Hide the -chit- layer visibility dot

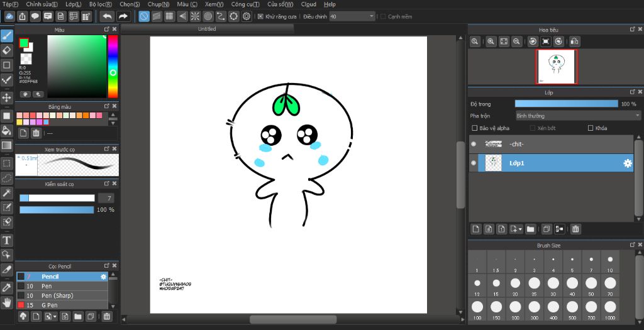tap(474, 145)
